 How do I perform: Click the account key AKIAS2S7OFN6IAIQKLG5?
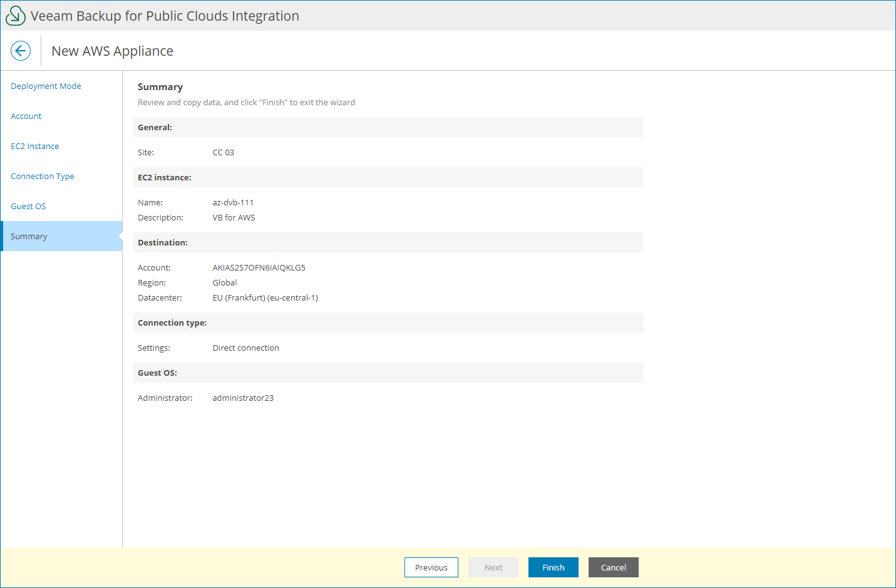pos(259,268)
